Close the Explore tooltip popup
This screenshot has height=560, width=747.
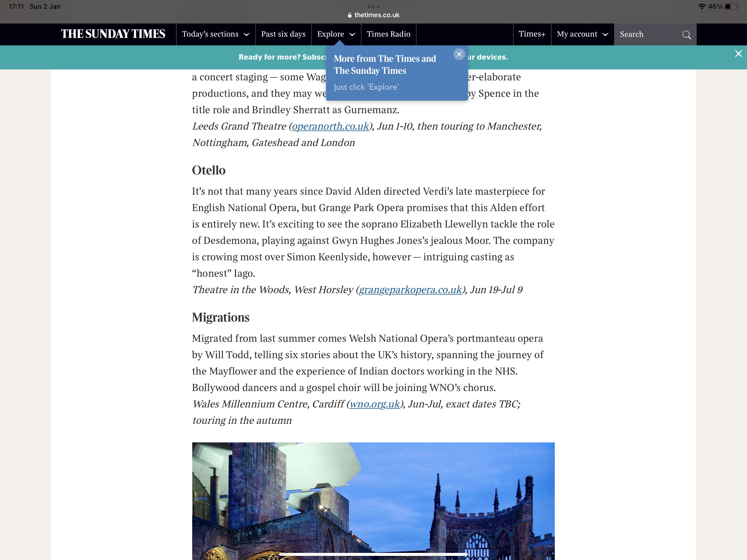tap(459, 54)
